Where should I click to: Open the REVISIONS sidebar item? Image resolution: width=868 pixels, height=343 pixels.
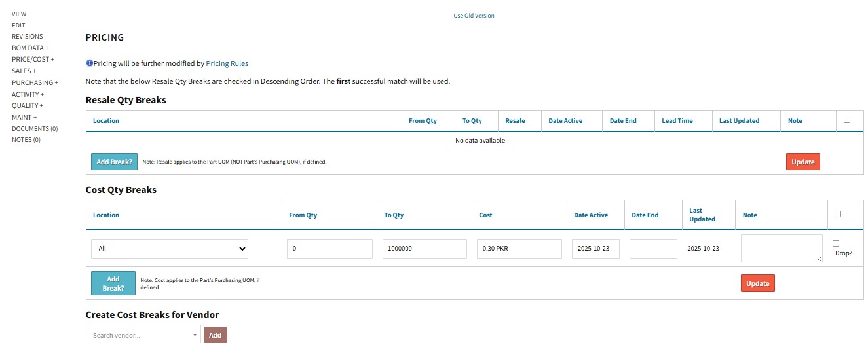pyautogui.click(x=27, y=37)
